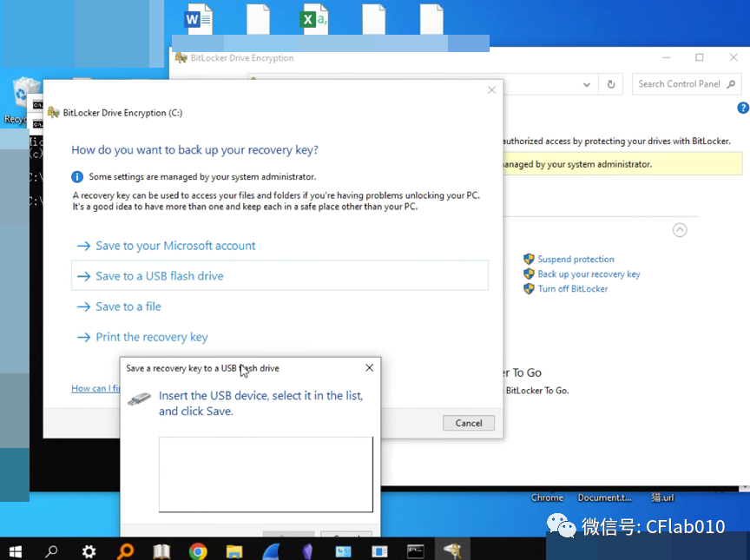
Task: Open the Windows Start menu
Action: (x=16, y=551)
